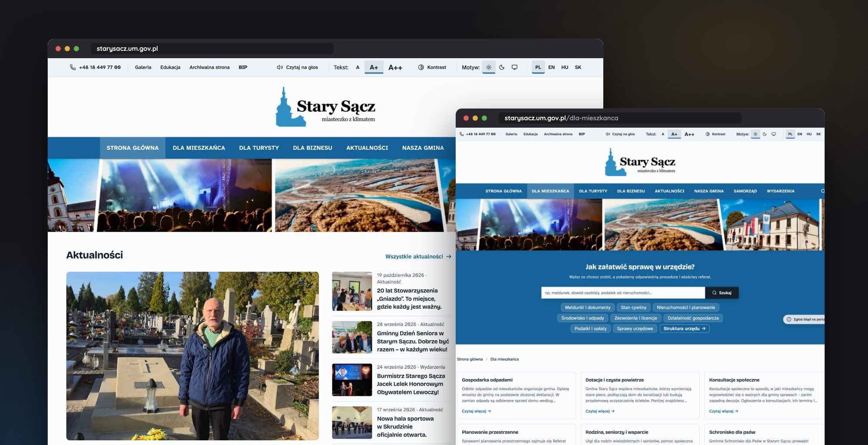Open 'Nasza gmina' tab in back window nav
The height and width of the screenshot is (445, 868).
423,148
